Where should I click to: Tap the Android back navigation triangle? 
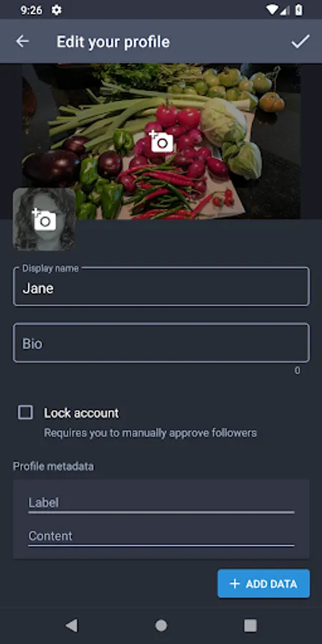pyautogui.click(x=72, y=625)
